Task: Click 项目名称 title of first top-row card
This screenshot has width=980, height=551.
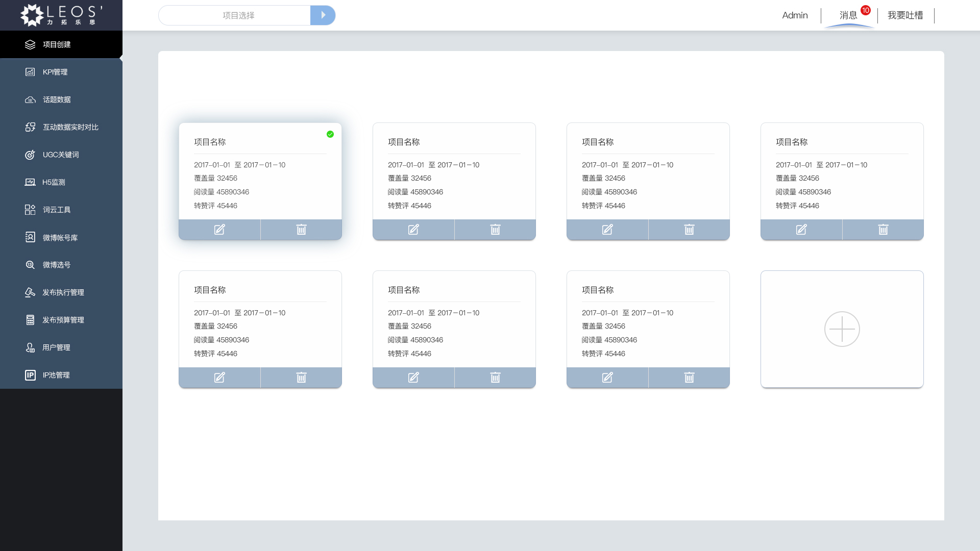Action: (210, 142)
